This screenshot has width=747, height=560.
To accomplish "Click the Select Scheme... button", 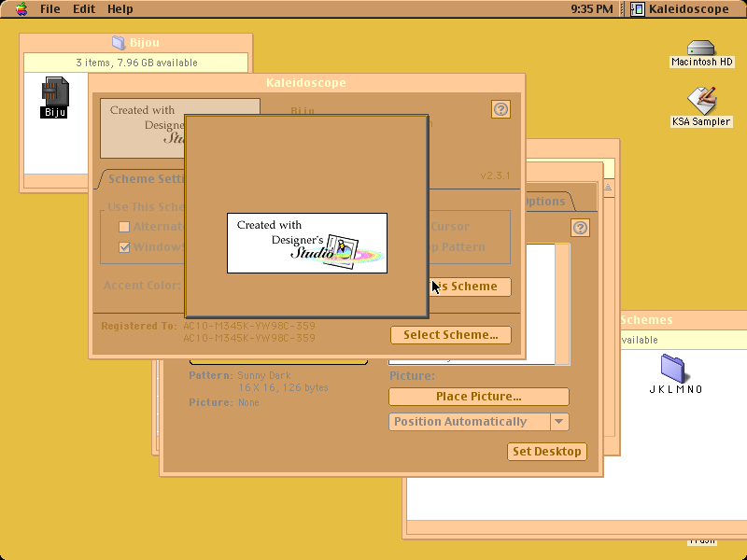I will coord(451,335).
